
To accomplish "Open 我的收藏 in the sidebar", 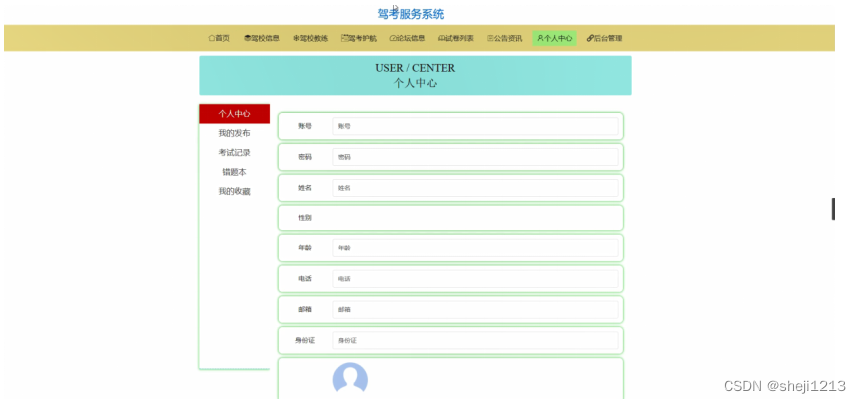I will pyautogui.click(x=234, y=192).
